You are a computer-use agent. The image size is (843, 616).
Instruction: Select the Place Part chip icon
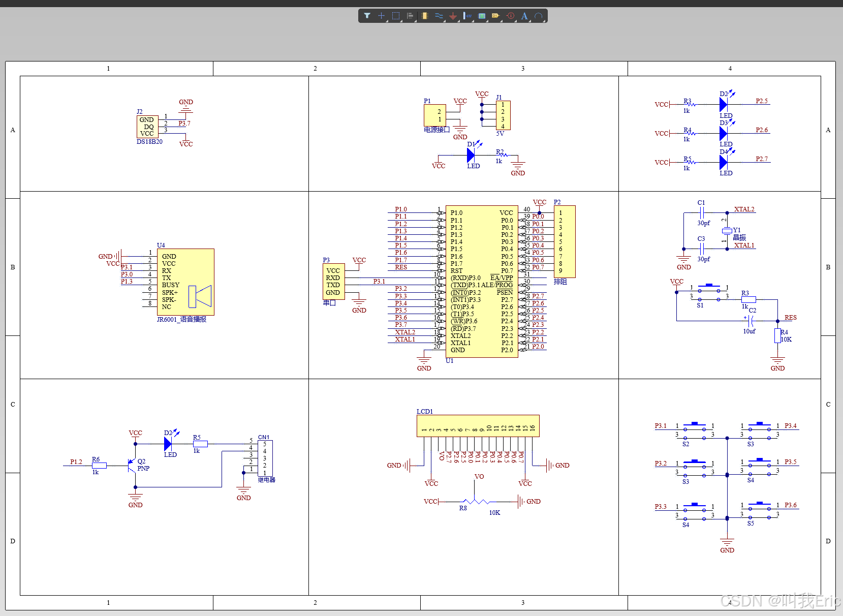424,16
